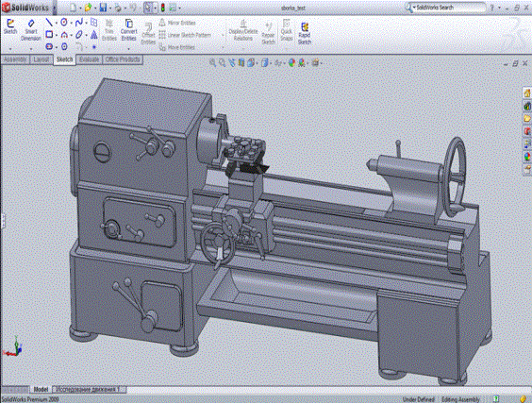This screenshot has width=532, height=404.
Task: Click the Rebuild traffic light icon
Action: coord(163,8)
